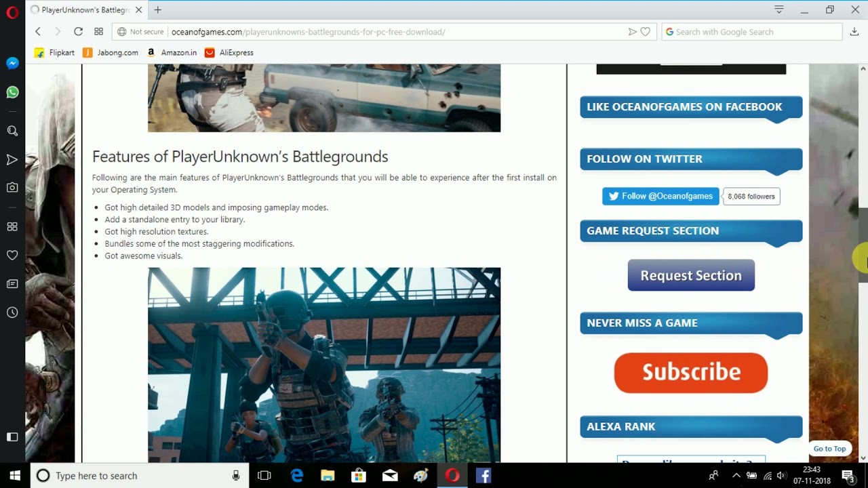Expand hidden system tray icons chevron

pyautogui.click(x=736, y=476)
